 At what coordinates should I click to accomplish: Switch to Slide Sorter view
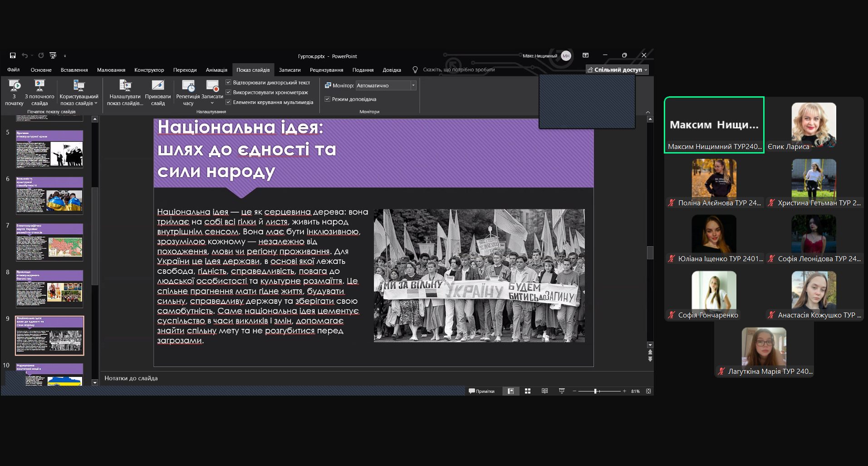click(x=528, y=391)
